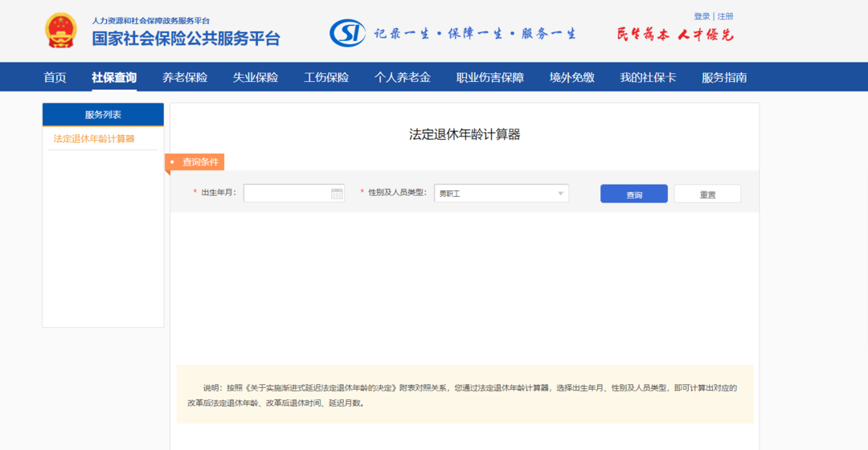Select 职业伤害保障 menu item
This screenshot has height=450, width=868.
coord(490,77)
